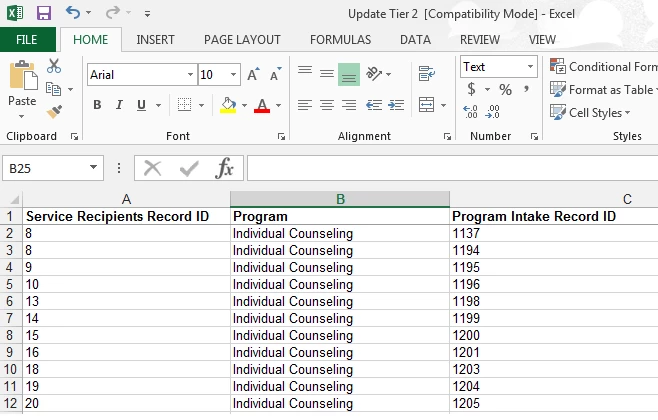Click Merge and Center icon
The image size is (658, 420).
(x=426, y=105)
